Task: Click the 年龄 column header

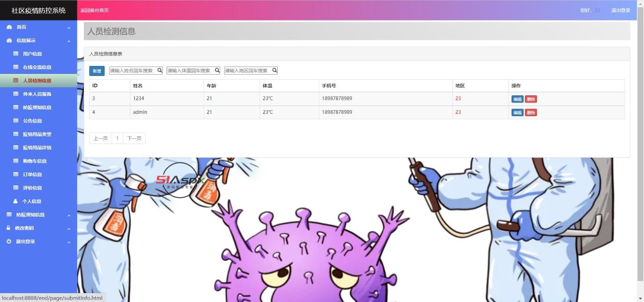Action: point(211,86)
